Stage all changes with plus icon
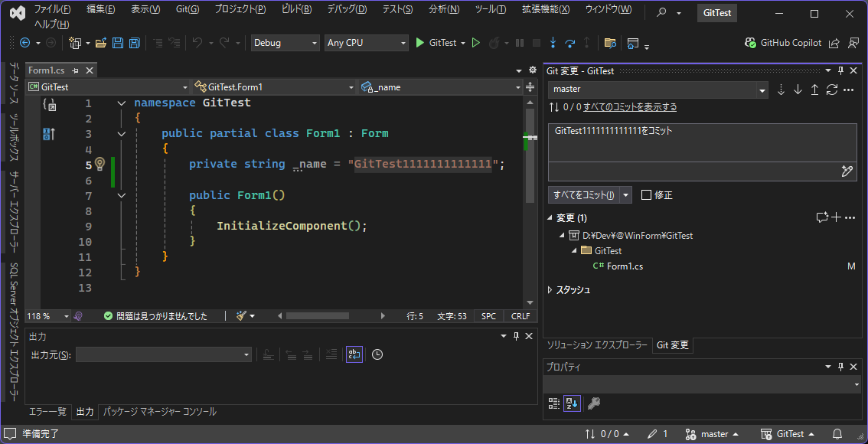The width and height of the screenshot is (868, 444). pyautogui.click(x=837, y=217)
